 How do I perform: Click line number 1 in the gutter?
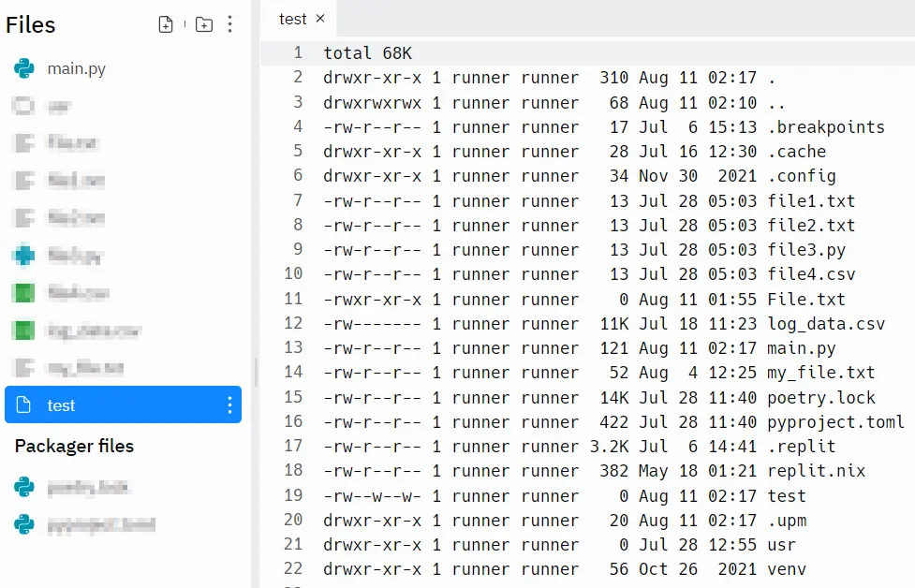point(298,52)
